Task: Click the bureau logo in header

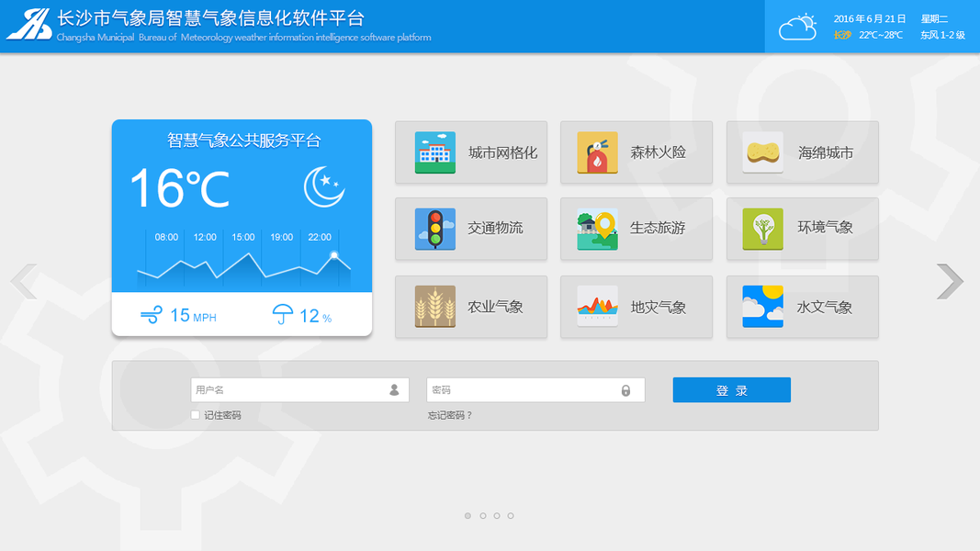Action: point(28,25)
